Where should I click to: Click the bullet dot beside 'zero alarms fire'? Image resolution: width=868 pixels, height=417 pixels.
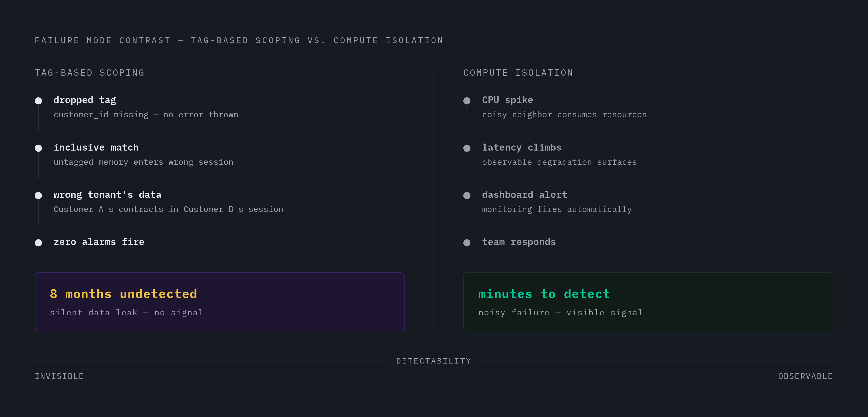[38, 243]
